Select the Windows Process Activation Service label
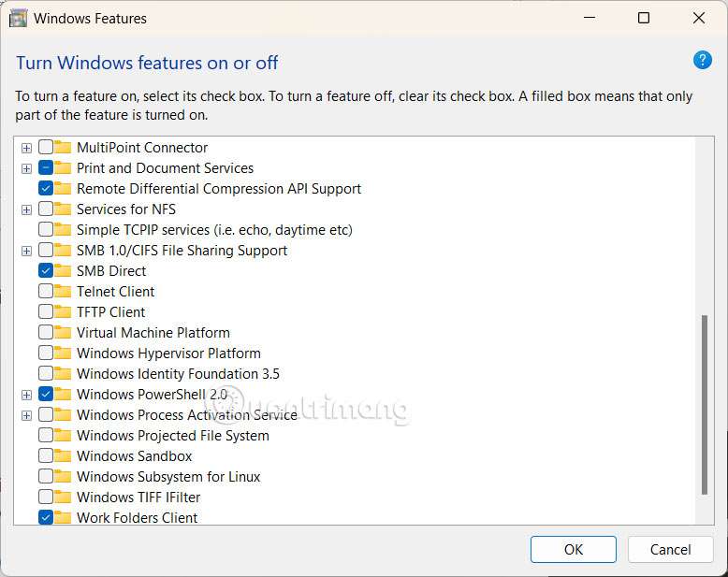Viewport: 728px width, 577px height. coord(186,414)
